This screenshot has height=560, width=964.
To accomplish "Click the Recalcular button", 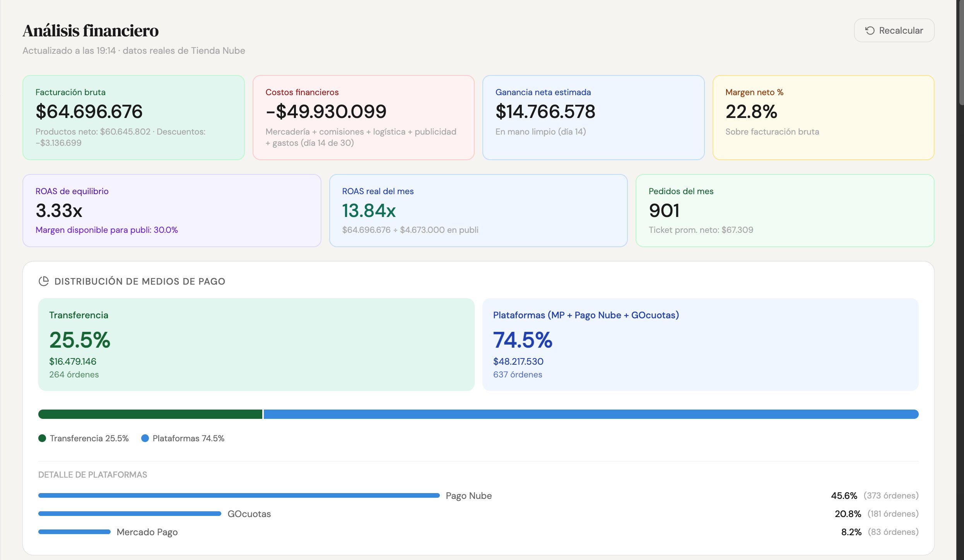I will click(894, 31).
